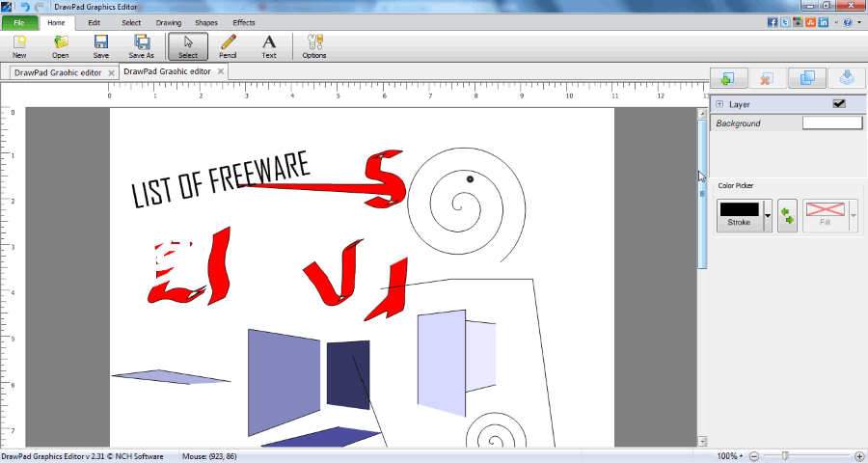Duplicate the layer using overlapping squares icon
Viewport: 868px width, 463px height.
[806, 79]
